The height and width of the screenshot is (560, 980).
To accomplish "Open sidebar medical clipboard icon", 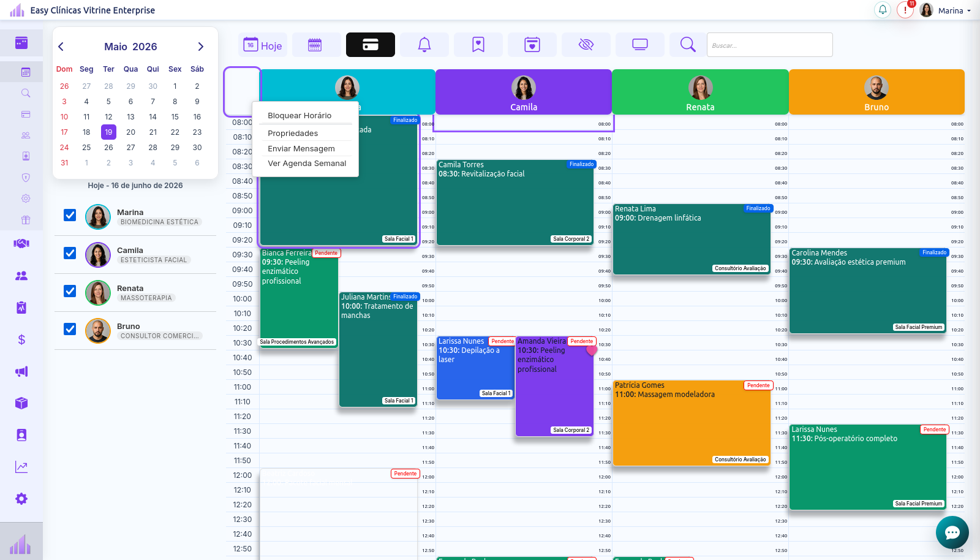I will coord(21,308).
